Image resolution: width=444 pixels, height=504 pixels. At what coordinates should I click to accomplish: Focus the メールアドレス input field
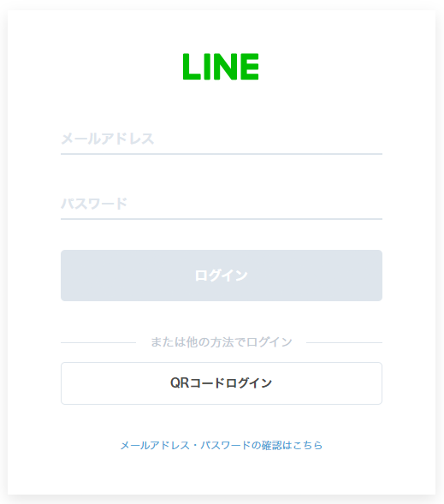click(222, 139)
